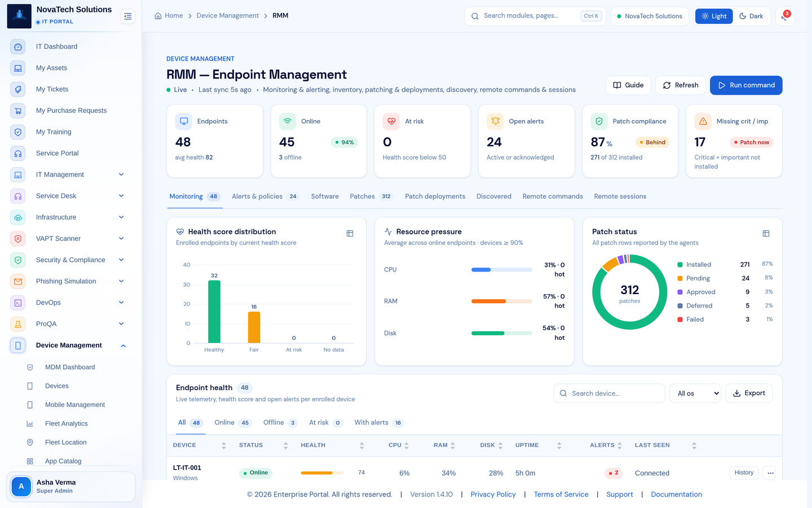812x508 pixels.
Task: Select the Remote commands tab
Action: click(553, 196)
